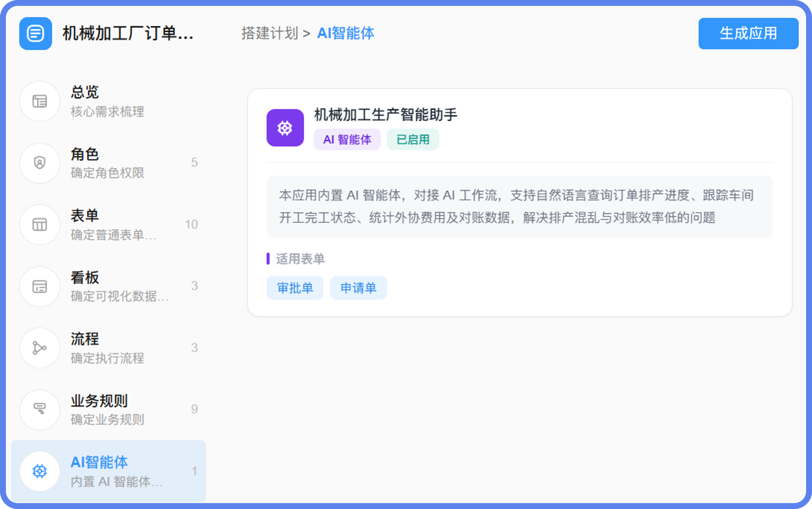The image size is (812, 509).
Task: Go to the 看板 section
Action: pos(108,286)
